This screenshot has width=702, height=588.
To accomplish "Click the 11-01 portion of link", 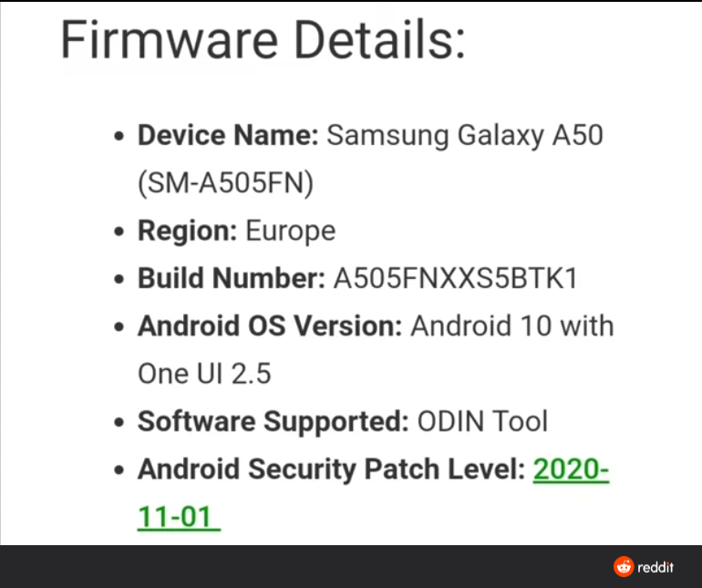I will point(179,517).
